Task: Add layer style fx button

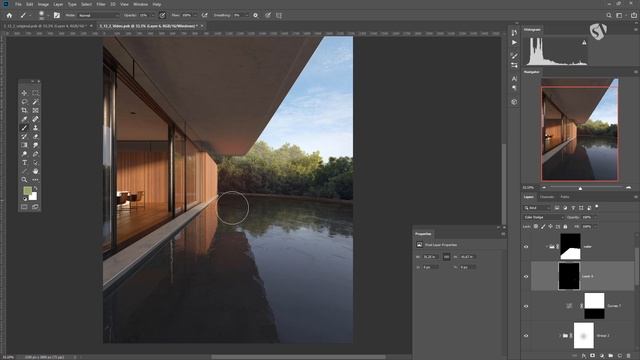Action: tap(584, 356)
